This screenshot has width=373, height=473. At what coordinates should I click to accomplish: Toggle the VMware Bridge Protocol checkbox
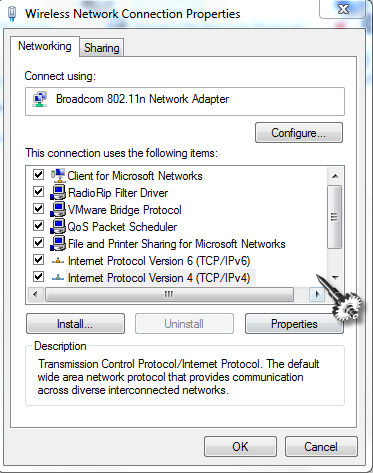(x=38, y=209)
